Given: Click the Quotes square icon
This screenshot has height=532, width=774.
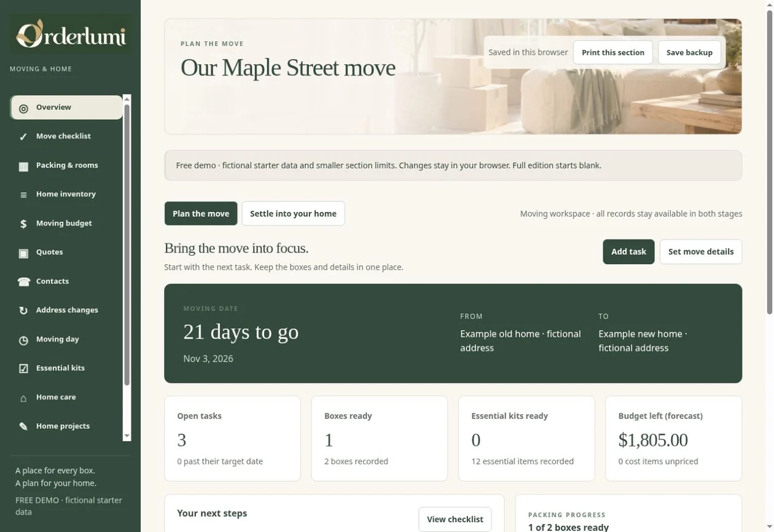Looking at the screenshot, I should point(23,253).
